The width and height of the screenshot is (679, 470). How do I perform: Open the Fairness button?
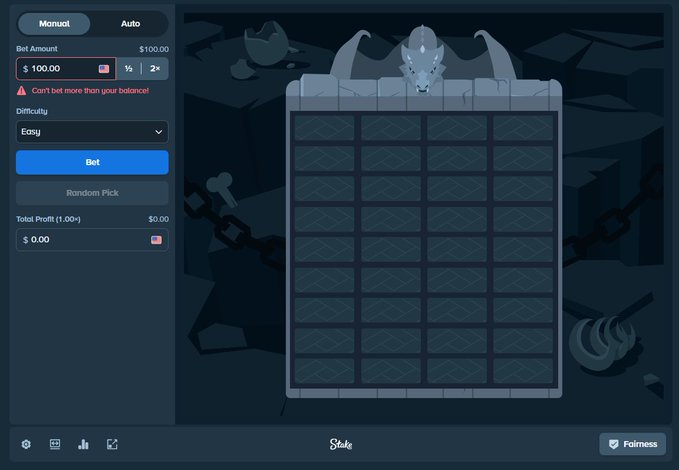point(633,444)
